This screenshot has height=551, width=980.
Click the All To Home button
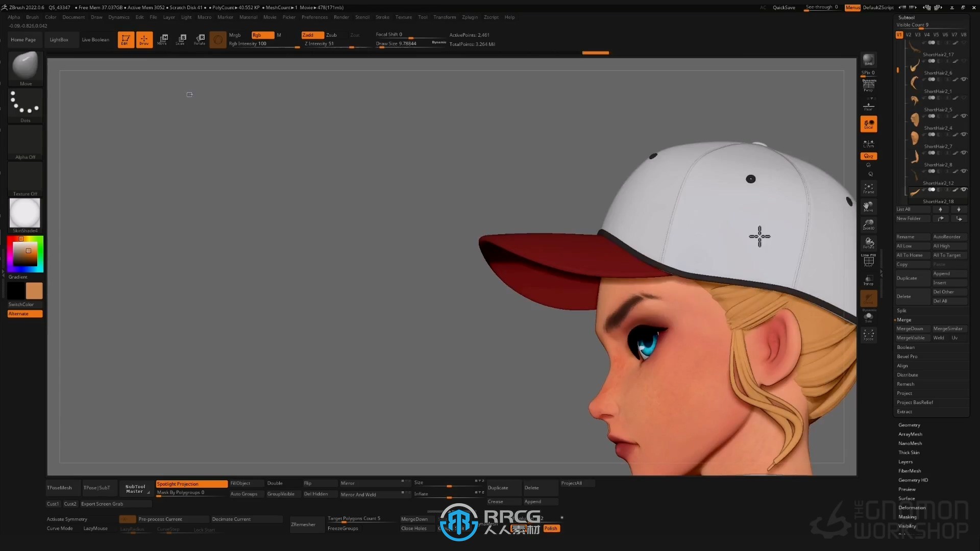[913, 255]
